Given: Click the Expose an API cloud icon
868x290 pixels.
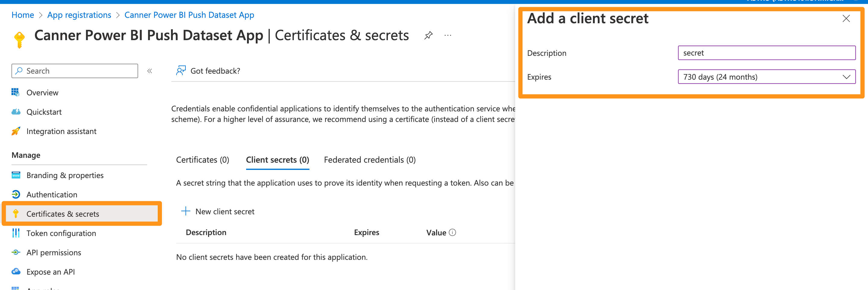Looking at the screenshot, I should (15, 272).
